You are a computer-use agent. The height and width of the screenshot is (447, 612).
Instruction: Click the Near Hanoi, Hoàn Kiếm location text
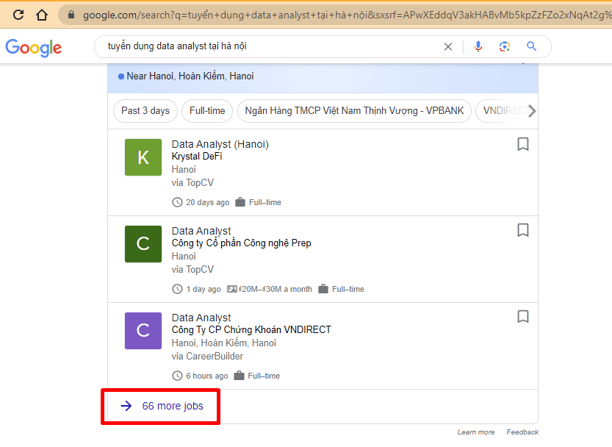pyautogui.click(x=190, y=76)
